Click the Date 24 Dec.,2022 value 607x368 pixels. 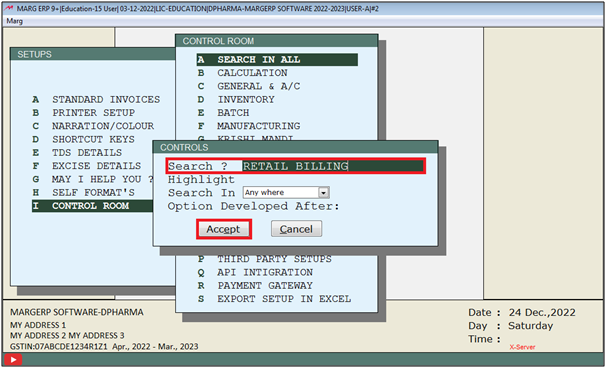tap(542, 312)
